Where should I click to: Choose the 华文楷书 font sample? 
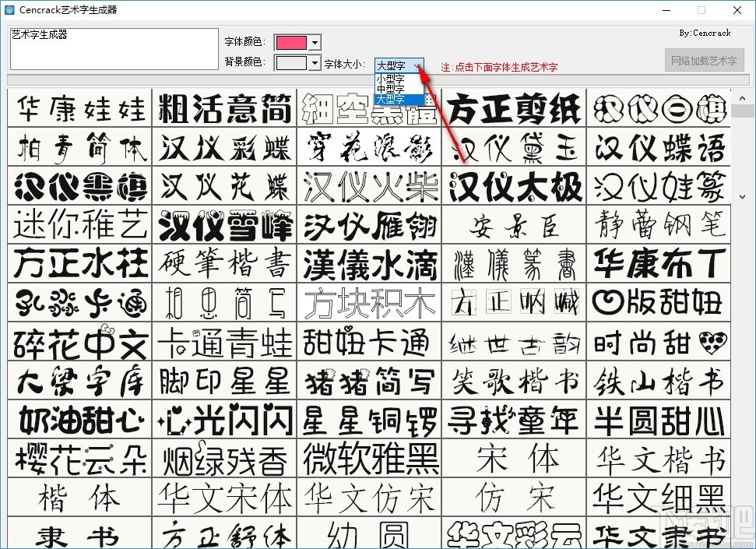coord(660,459)
